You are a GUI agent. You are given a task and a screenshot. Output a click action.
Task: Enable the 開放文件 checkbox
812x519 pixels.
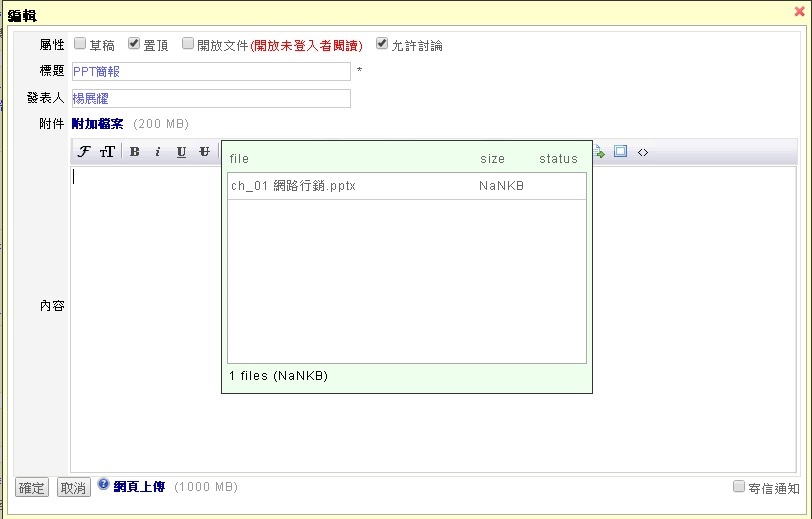[x=188, y=44]
